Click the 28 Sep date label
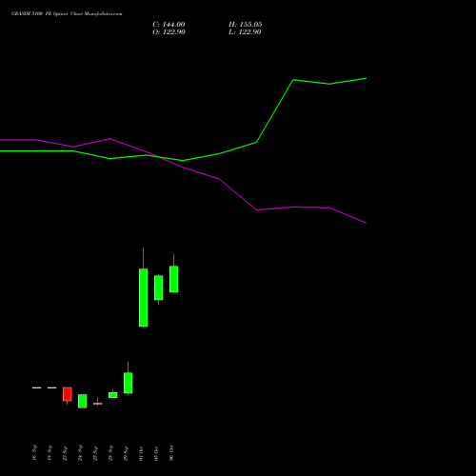Screen dimensions: 476x476 pos(110,453)
